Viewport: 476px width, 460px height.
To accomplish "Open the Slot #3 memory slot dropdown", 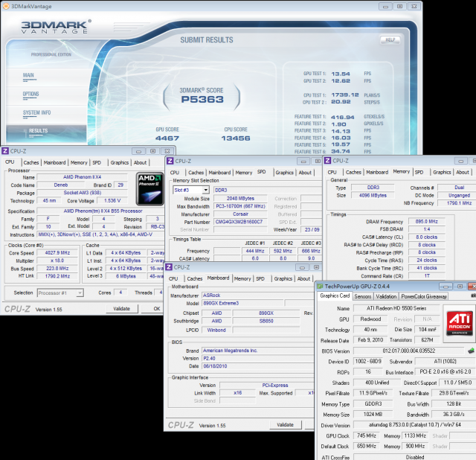I will tap(206, 191).
